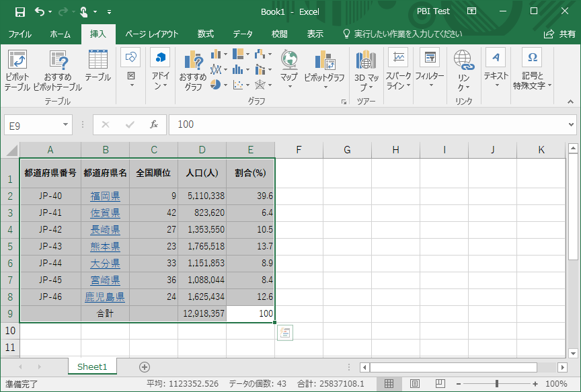Open the Recommended Charts dialog
This screenshot has width=581, height=392.
pyautogui.click(x=193, y=61)
